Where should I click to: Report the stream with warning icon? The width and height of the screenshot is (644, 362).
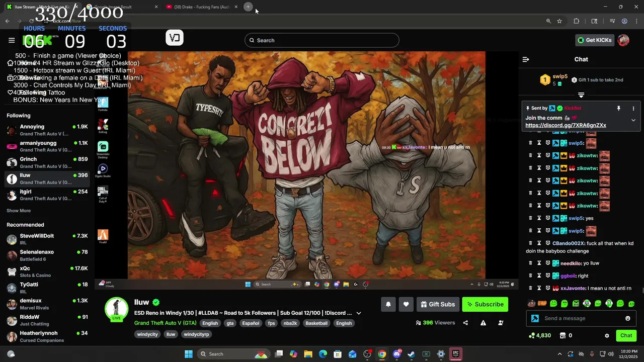point(483,323)
